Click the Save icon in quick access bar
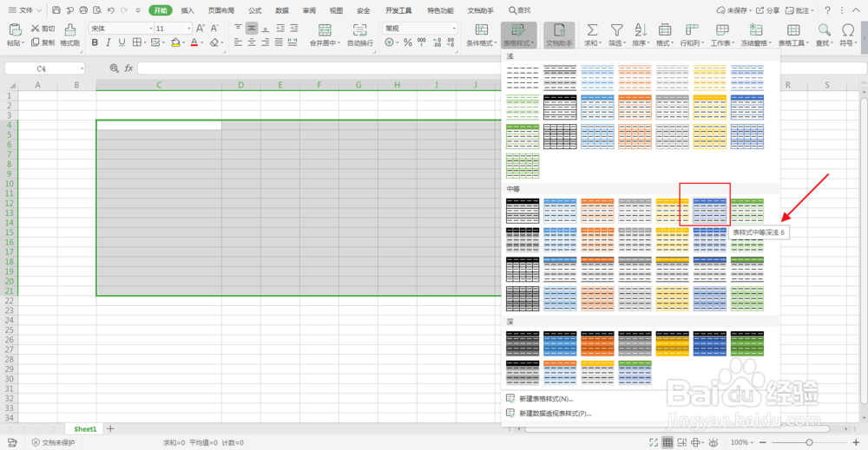This screenshot has width=868, height=450. (x=56, y=10)
